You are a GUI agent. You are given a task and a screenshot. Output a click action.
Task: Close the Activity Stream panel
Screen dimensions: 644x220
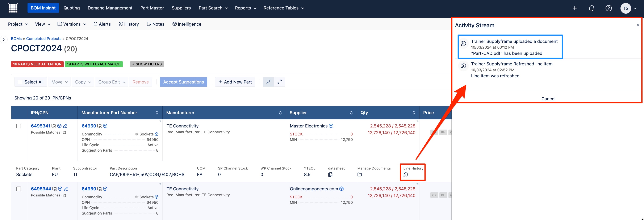click(638, 25)
